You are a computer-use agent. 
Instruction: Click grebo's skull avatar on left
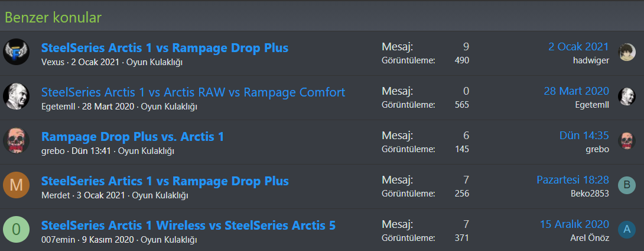click(16, 141)
